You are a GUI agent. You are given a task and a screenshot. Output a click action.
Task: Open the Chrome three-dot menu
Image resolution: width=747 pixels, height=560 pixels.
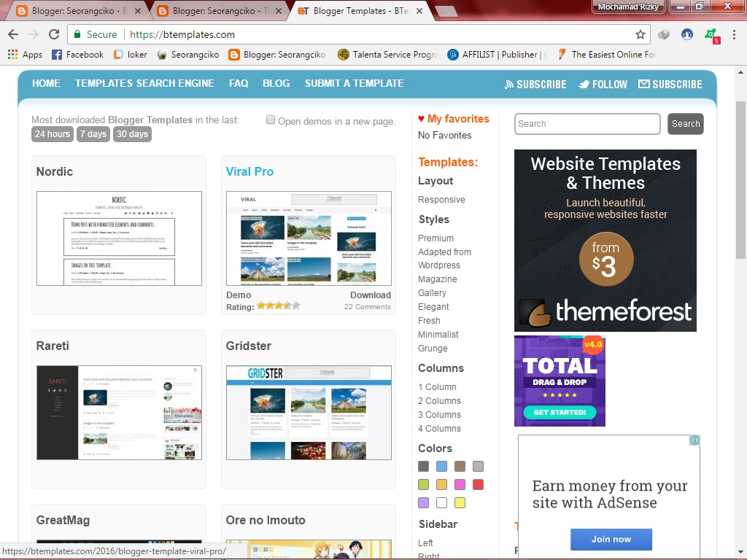(734, 34)
